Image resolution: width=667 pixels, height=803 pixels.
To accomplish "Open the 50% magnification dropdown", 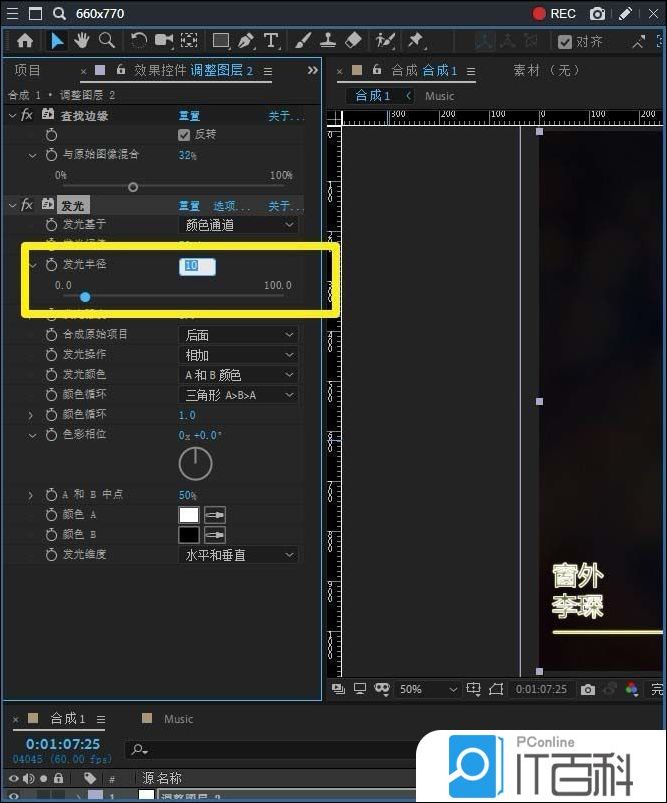I will pyautogui.click(x=427, y=689).
